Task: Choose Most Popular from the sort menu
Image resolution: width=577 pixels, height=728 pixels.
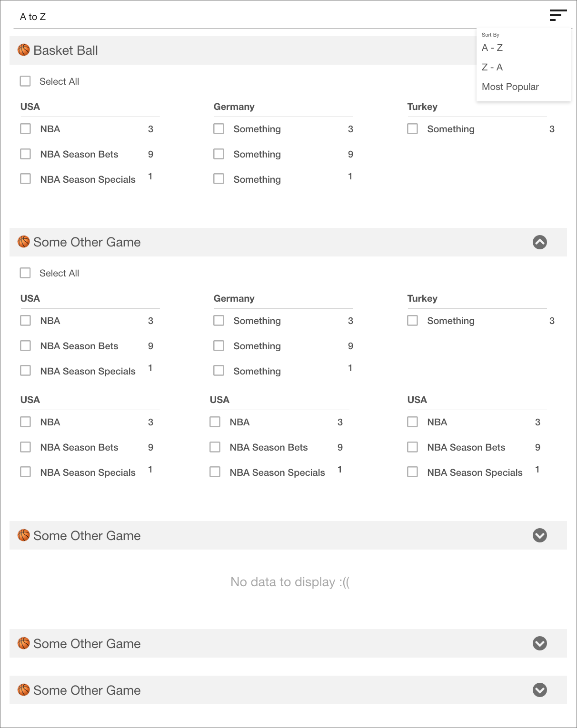Action: 510,87
